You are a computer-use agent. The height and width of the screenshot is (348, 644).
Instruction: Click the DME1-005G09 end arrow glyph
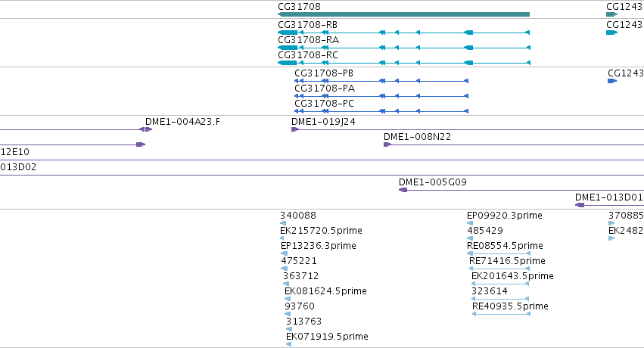click(403, 190)
